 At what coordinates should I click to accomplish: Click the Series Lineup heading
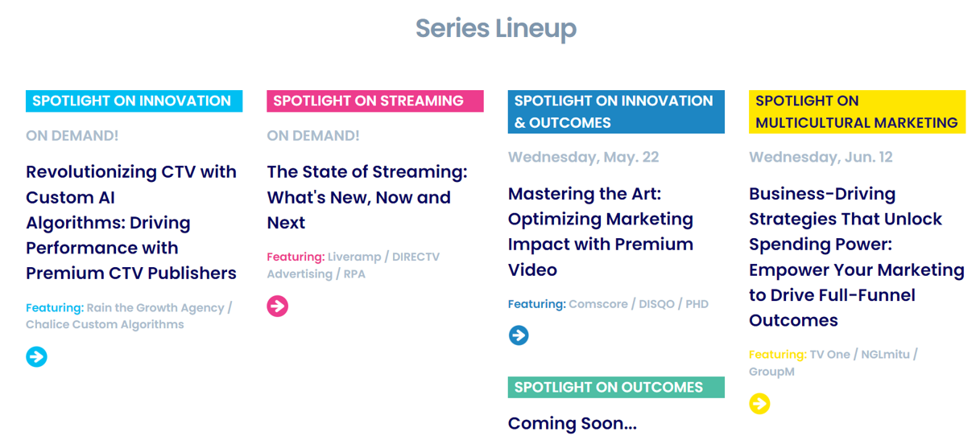point(496,29)
